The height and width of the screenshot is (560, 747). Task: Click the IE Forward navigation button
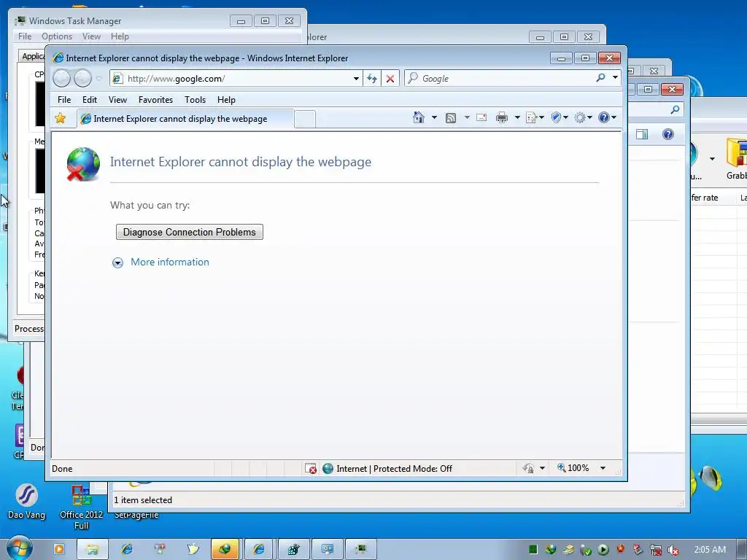[x=82, y=78]
